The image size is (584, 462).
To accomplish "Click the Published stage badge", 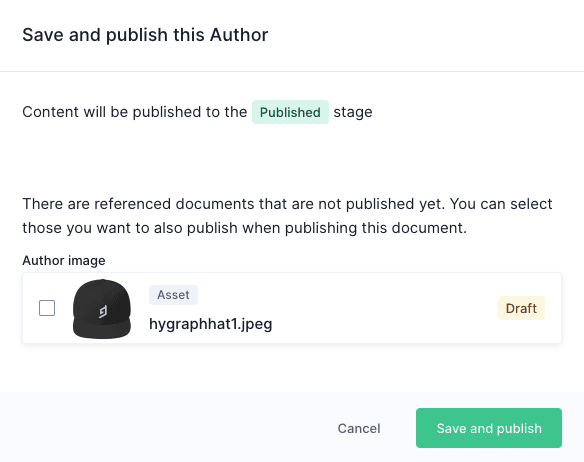I will pyautogui.click(x=290, y=112).
